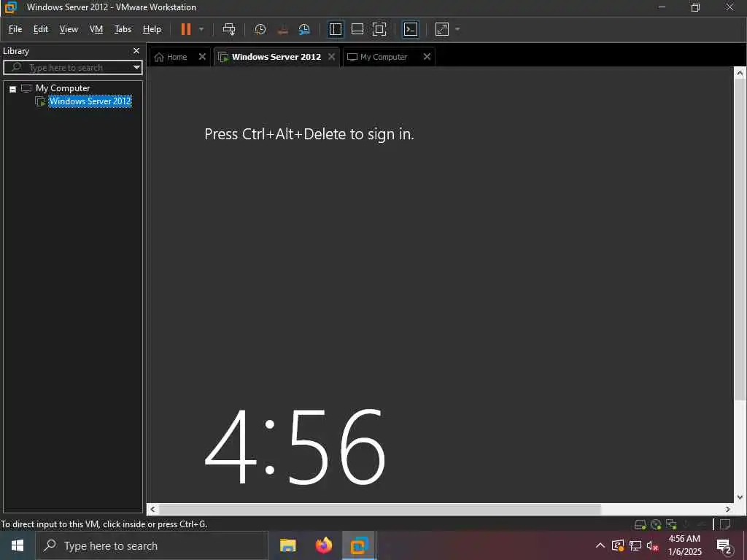The image size is (747, 560).
Task: Open the Tabs menu
Action: pos(123,29)
